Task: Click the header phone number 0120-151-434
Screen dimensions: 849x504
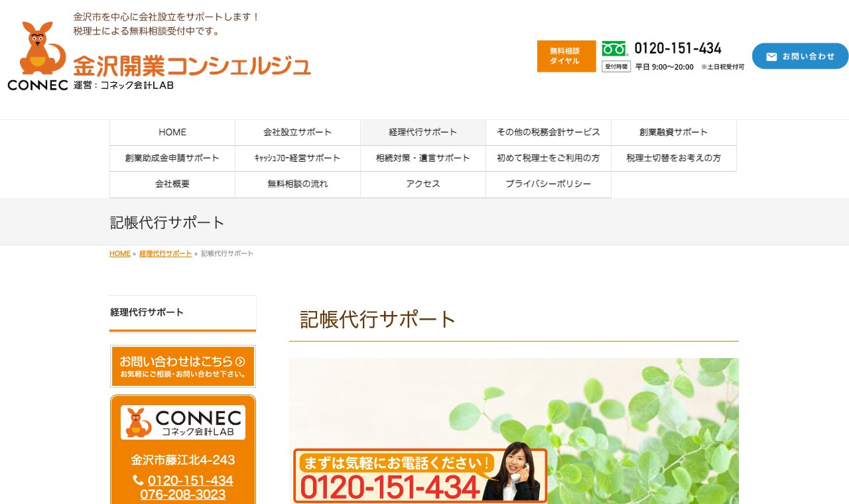Action: click(x=678, y=48)
